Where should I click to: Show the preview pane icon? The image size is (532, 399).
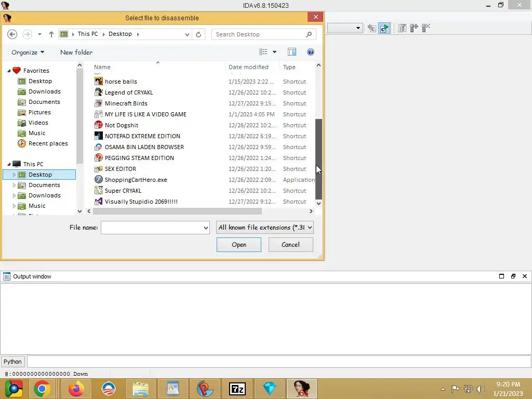click(292, 52)
